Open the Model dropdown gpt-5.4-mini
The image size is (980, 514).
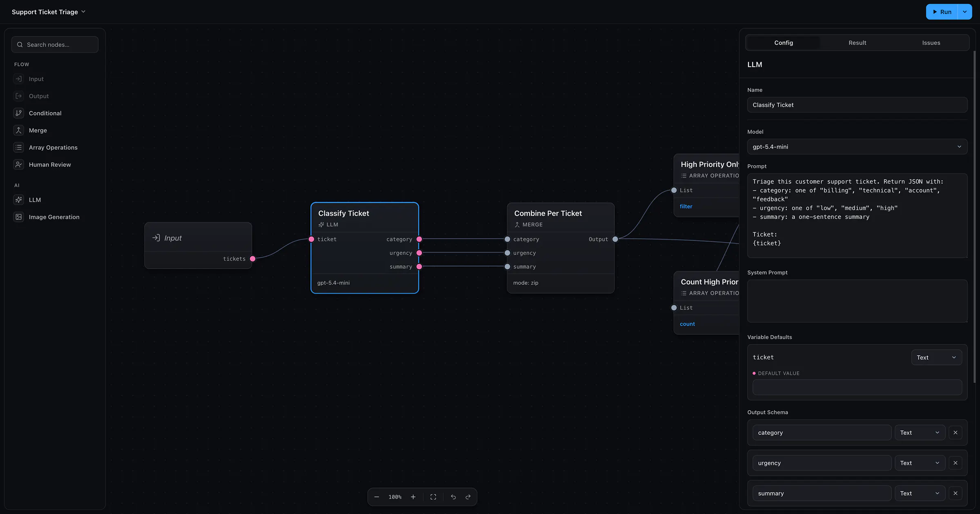point(857,146)
